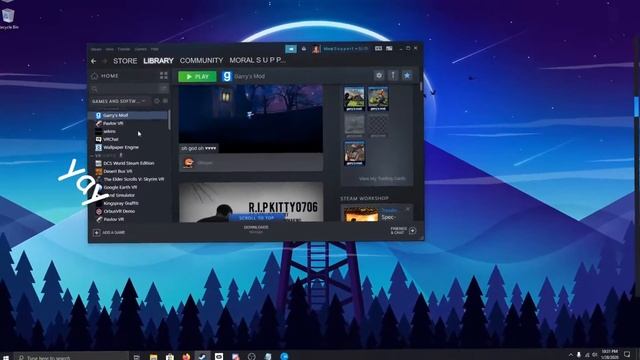The height and width of the screenshot is (360, 640).
Task: Open the dark forest screenshot
Action: coord(251,119)
